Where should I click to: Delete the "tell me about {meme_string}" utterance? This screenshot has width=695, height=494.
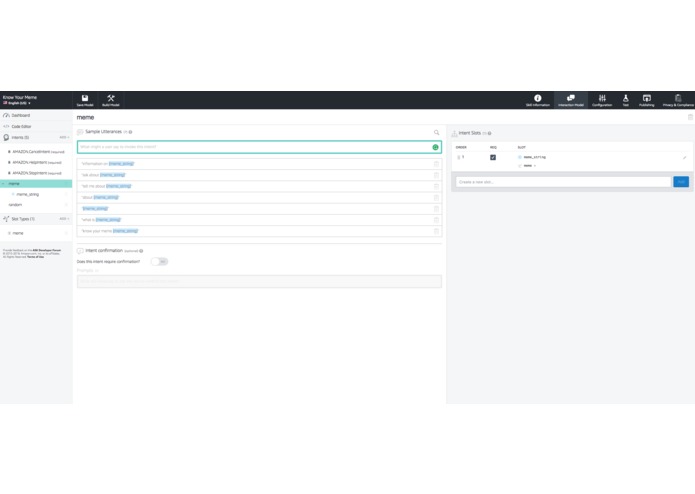tap(436, 186)
